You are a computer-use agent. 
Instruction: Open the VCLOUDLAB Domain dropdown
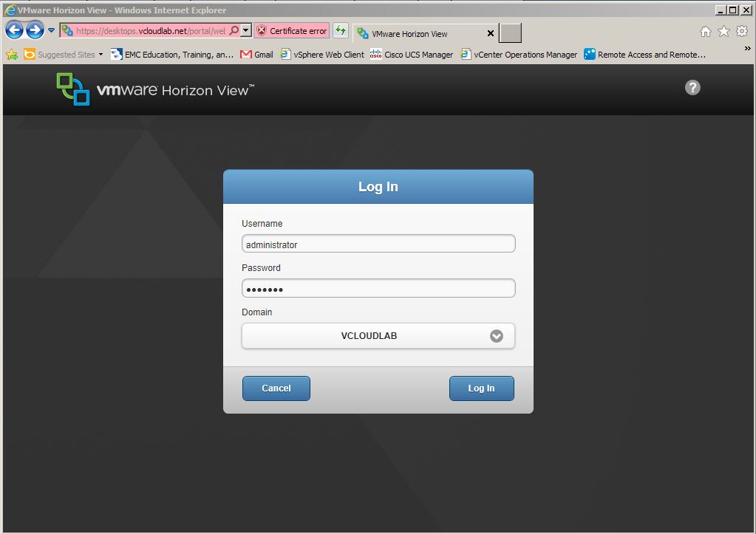(378, 336)
